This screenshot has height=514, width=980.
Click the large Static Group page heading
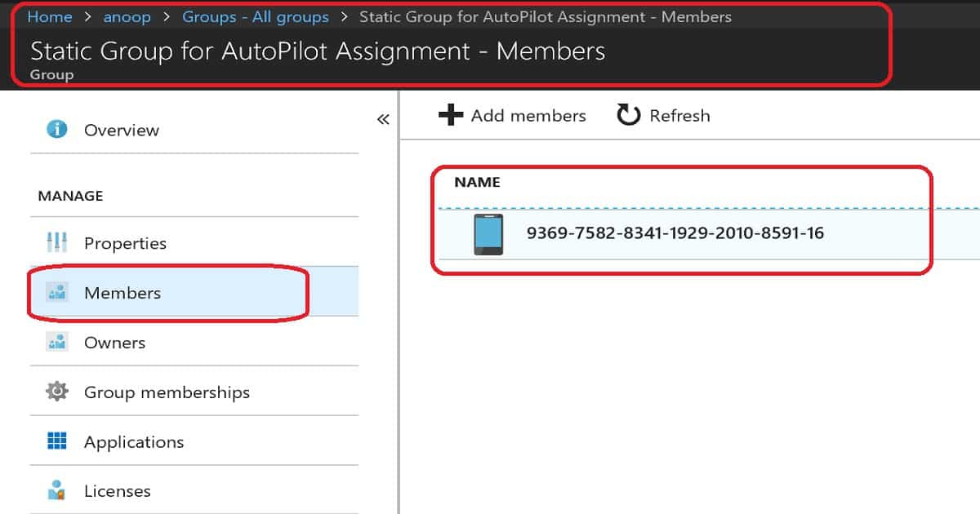[x=318, y=51]
